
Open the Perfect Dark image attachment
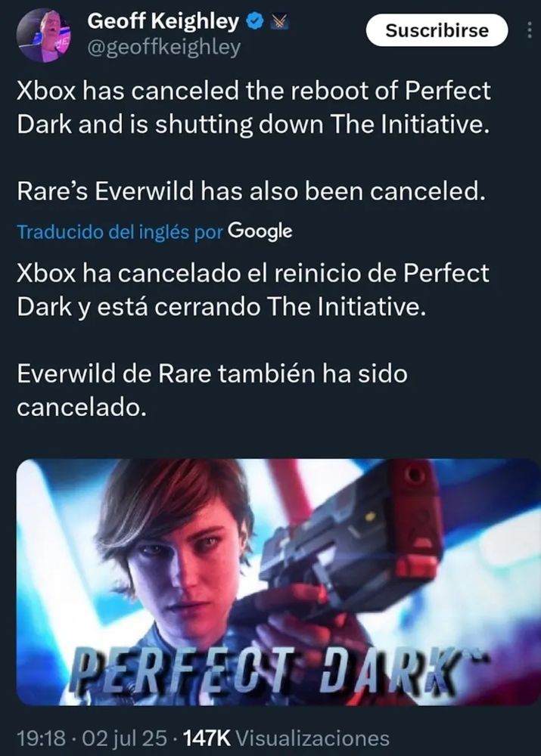[278, 582]
